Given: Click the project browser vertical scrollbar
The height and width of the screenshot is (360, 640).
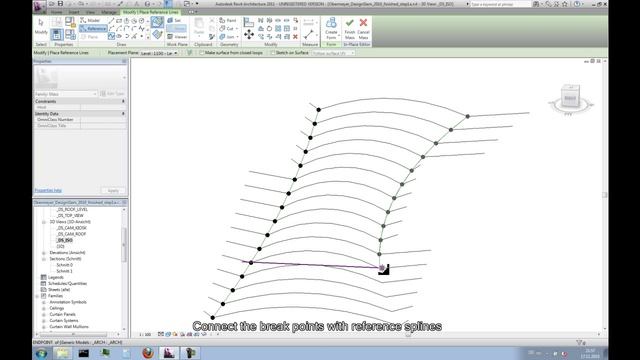Looking at the screenshot, I should click(124, 245).
